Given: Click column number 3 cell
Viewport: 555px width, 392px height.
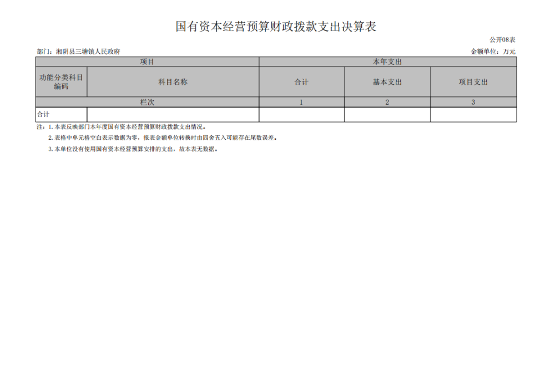Looking at the screenshot, I should coord(473,102).
